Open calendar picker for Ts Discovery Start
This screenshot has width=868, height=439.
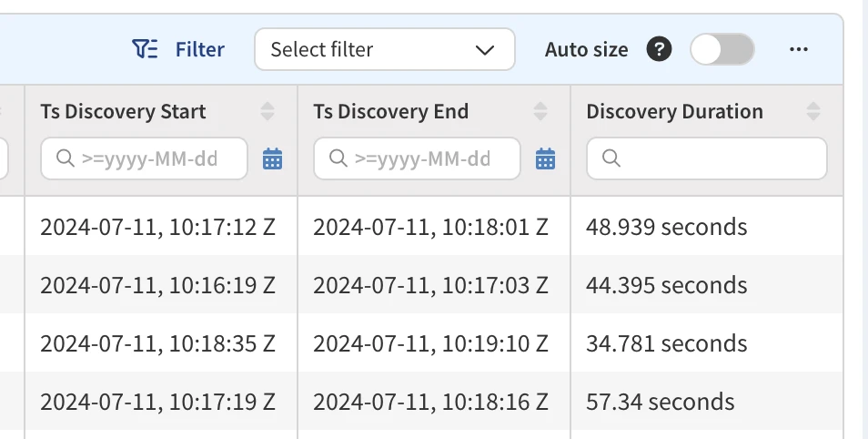[272, 159]
